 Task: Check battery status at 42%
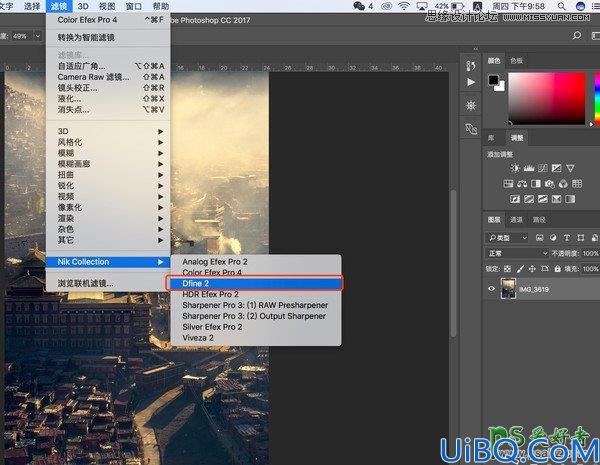449,6
